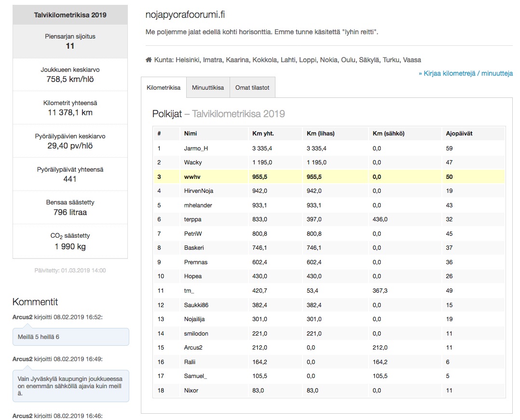Sort table by Nimi column header
The width and height of the screenshot is (520, 420).
tap(191, 134)
